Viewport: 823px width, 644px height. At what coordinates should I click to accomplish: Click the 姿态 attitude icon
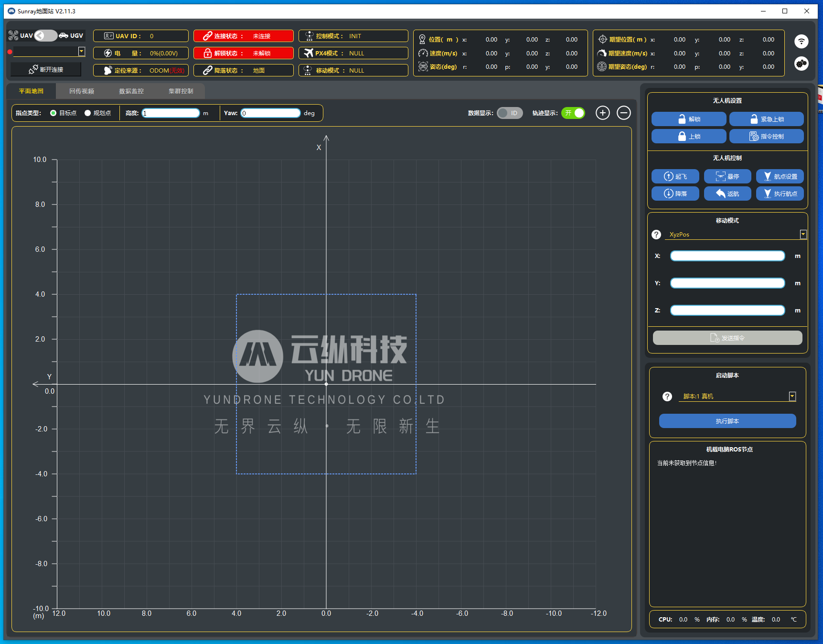423,66
